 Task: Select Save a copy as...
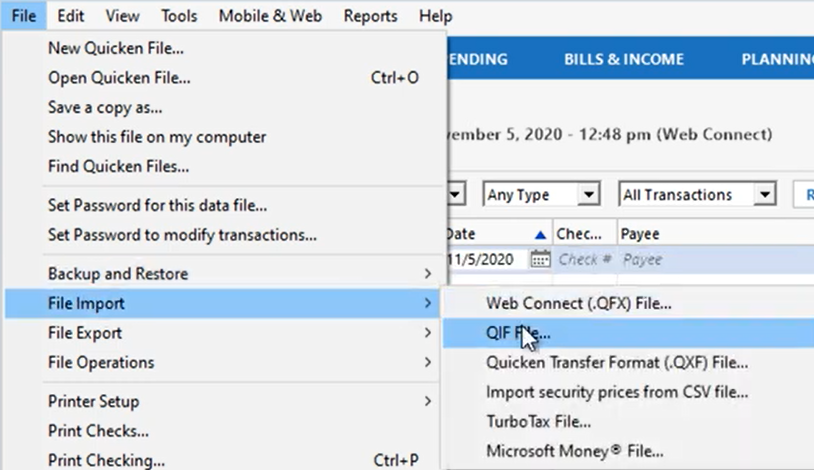tap(223, 108)
